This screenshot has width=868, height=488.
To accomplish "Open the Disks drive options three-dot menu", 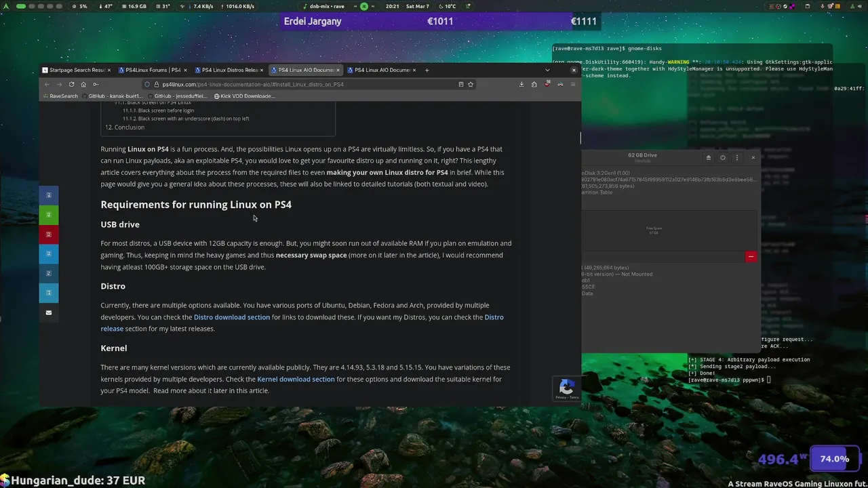I will (737, 157).
